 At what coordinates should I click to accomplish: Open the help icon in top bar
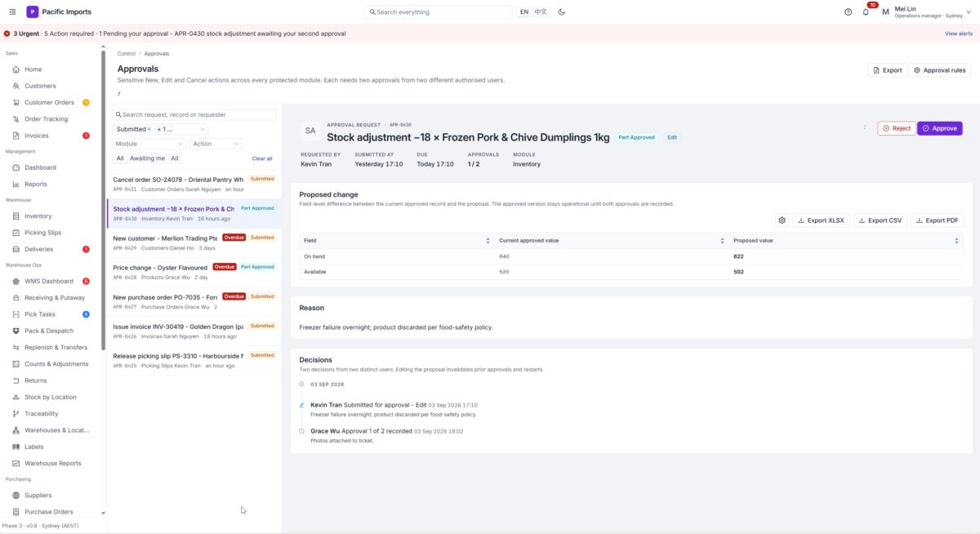tap(848, 11)
